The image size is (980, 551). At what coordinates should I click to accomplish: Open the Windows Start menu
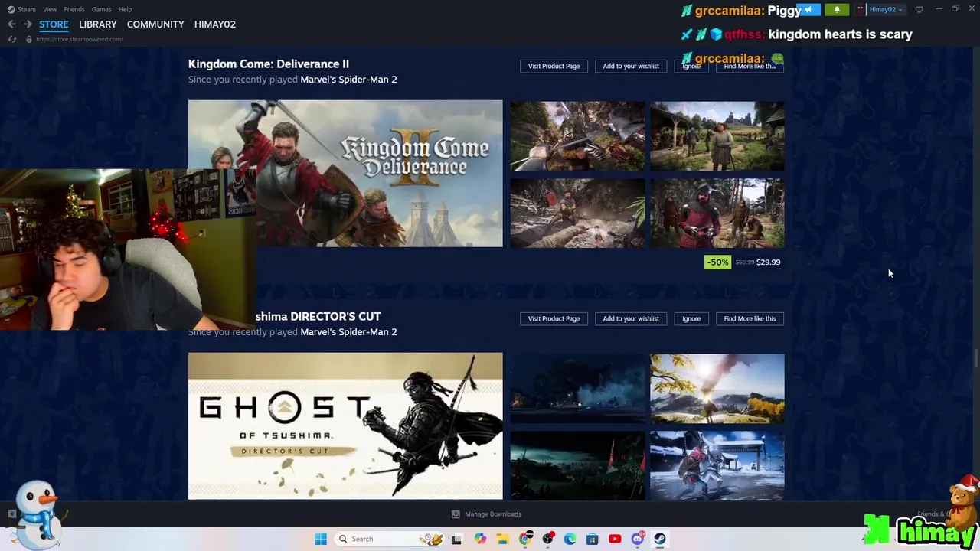pyautogui.click(x=321, y=539)
